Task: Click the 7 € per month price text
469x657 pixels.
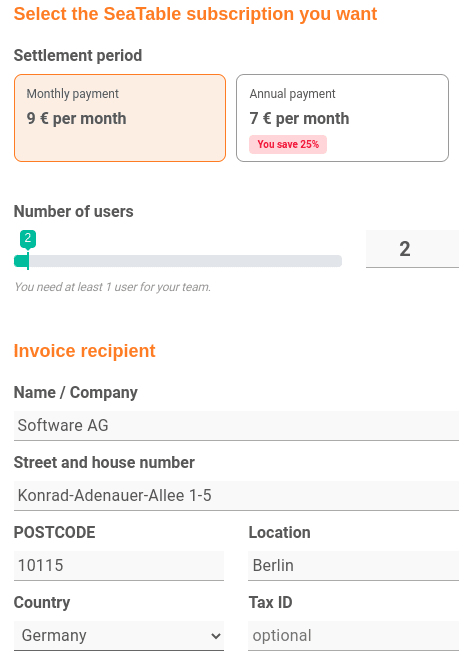Action: coord(299,119)
